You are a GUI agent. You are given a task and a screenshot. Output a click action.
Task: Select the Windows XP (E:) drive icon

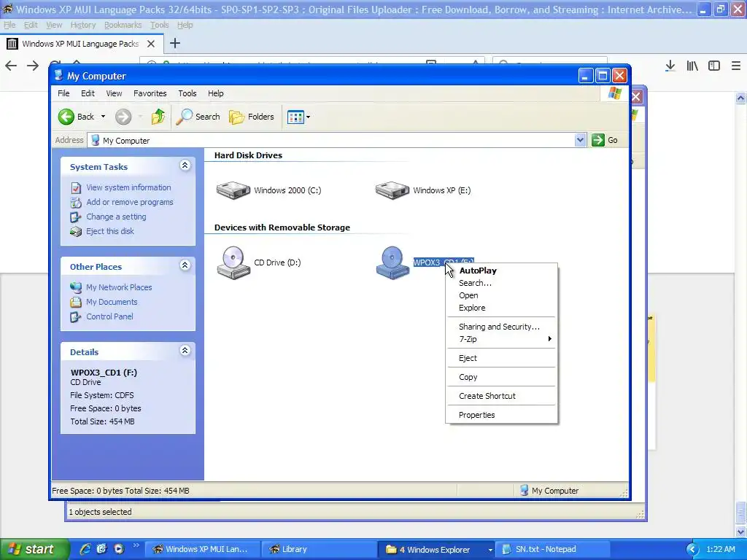pyautogui.click(x=392, y=190)
